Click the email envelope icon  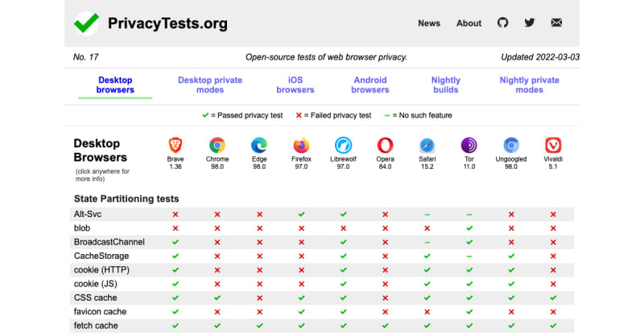pyautogui.click(x=556, y=23)
